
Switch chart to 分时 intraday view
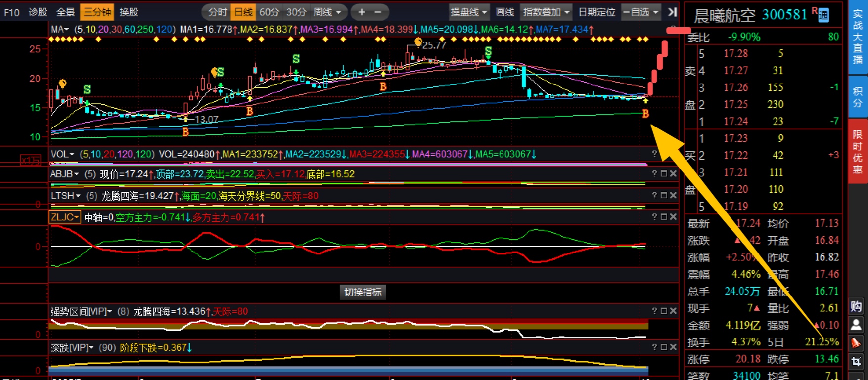[x=217, y=12]
